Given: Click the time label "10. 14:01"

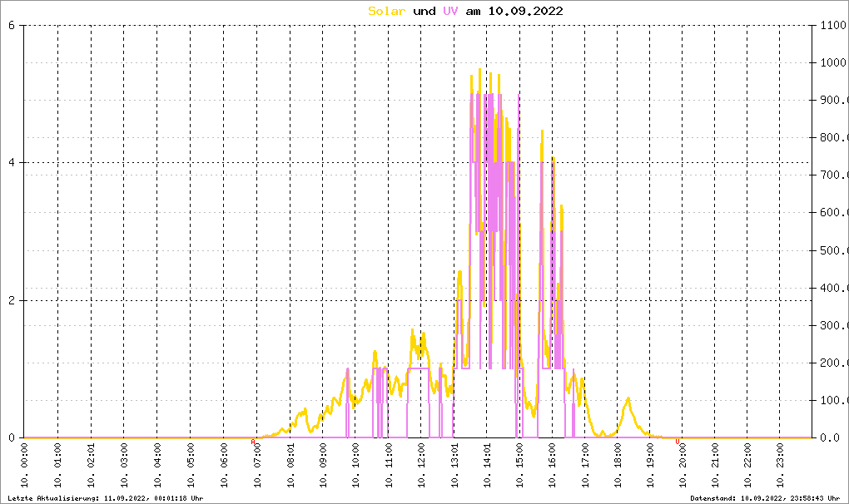Looking at the screenshot, I should click(x=487, y=466).
